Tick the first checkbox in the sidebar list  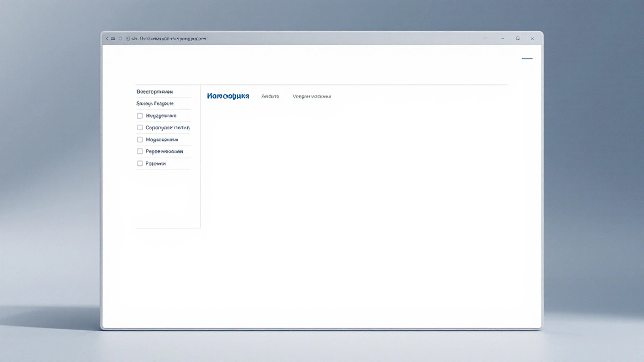point(140,116)
